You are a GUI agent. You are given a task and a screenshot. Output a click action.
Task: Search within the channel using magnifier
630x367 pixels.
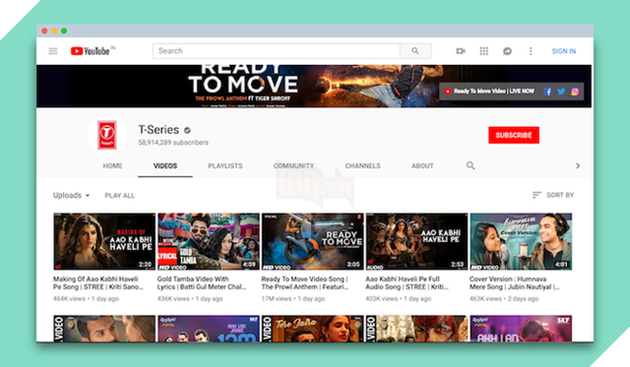point(470,166)
